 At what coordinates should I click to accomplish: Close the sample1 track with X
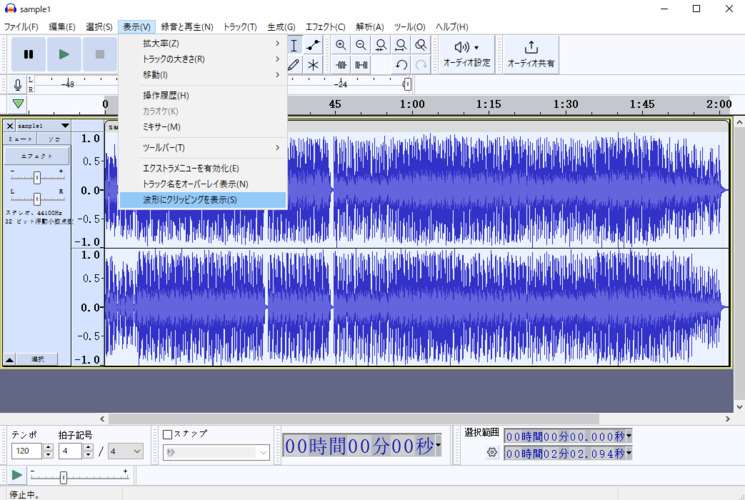[10, 126]
